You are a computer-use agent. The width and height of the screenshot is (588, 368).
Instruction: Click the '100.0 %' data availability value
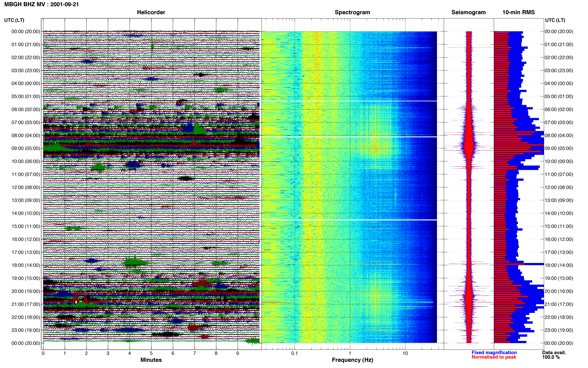coord(551,357)
